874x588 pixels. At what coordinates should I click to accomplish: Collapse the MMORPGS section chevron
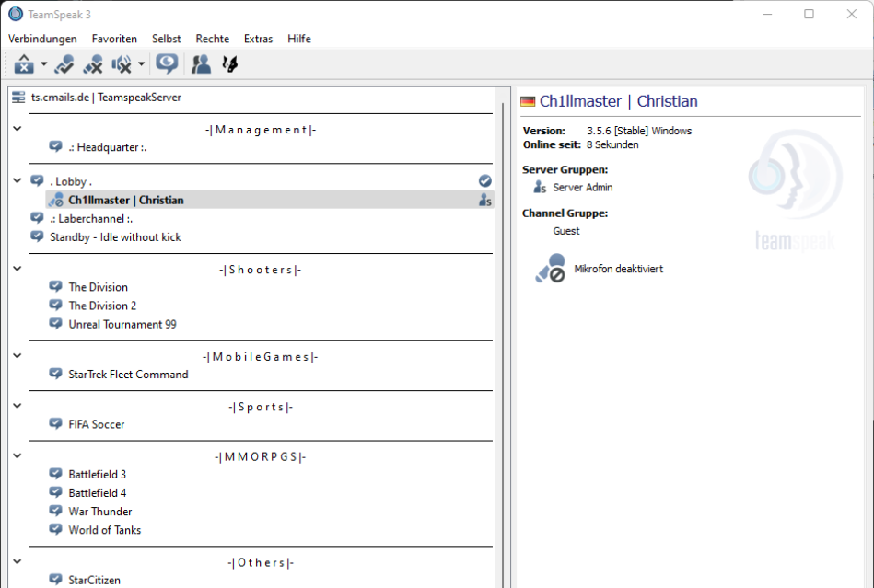17,456
